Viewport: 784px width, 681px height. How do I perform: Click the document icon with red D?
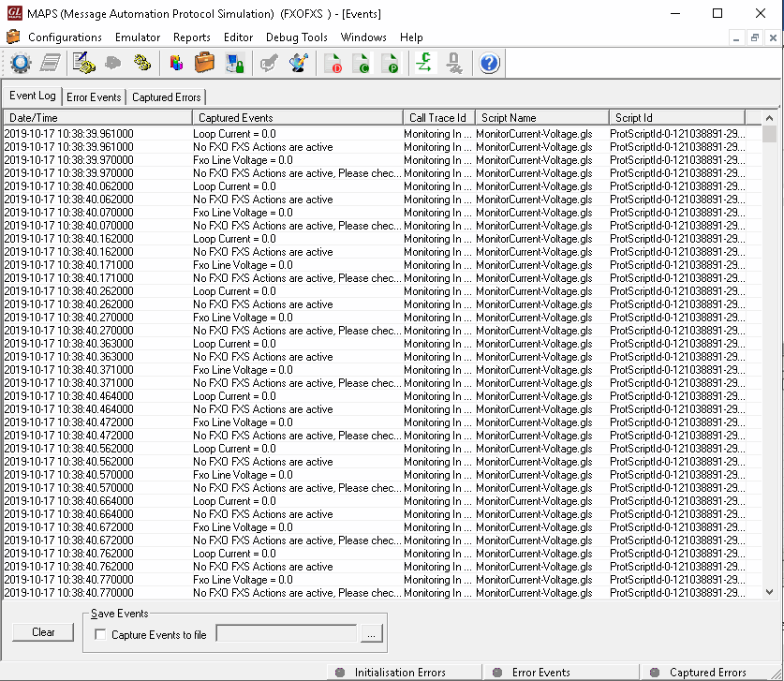pyautogui.click(x=333, y=64)
